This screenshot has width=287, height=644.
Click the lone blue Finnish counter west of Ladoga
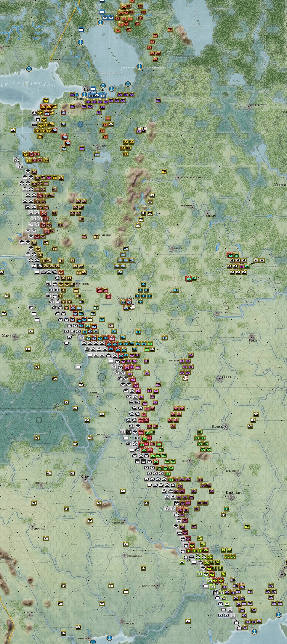coord(81,30)
